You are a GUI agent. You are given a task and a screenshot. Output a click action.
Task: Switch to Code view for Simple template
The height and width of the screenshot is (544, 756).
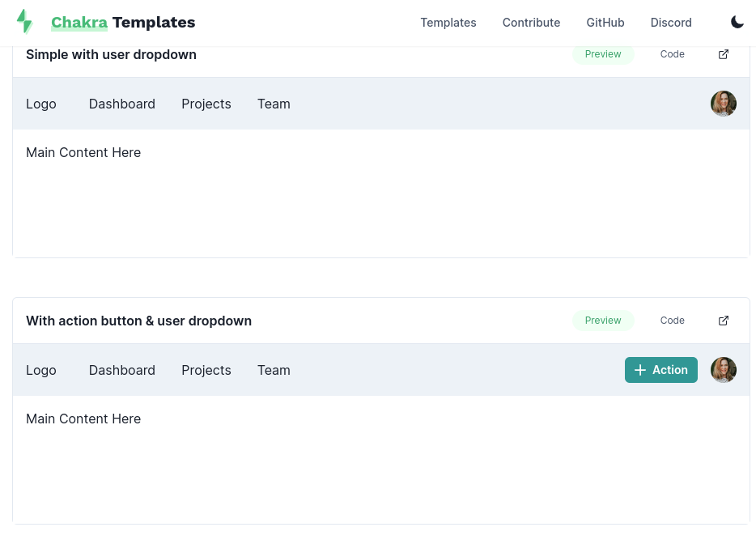[x=673, y=54]
